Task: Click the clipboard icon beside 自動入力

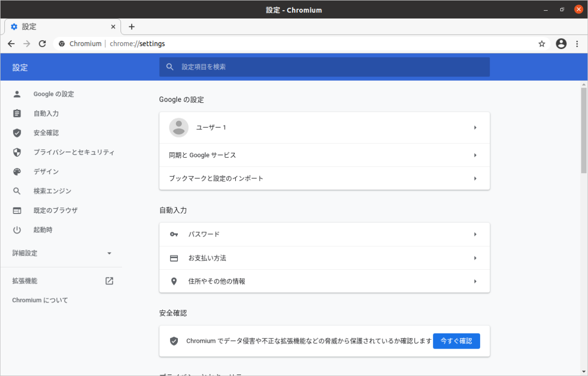Action: tap(17, 114)
